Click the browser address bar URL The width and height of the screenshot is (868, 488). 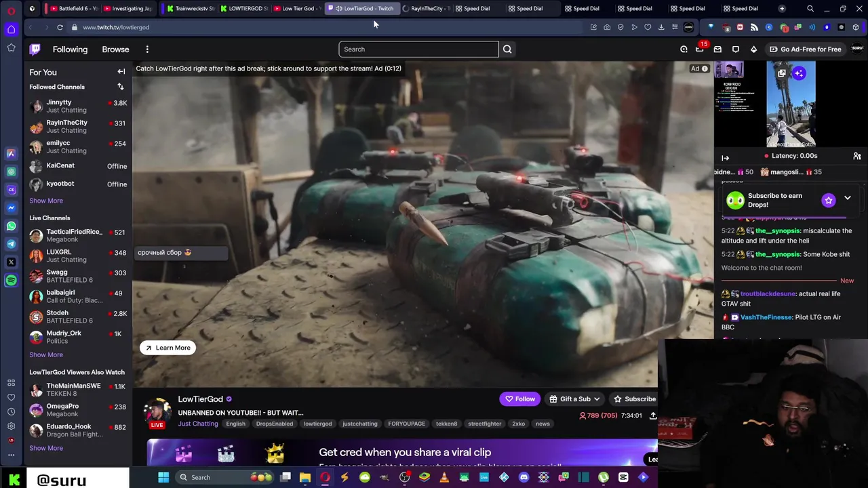pyautogui.click(x=116, y=27)
